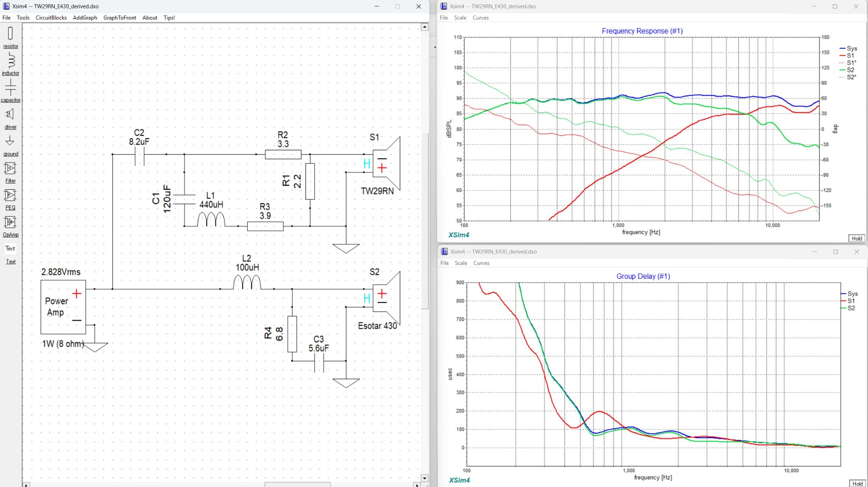Image resolution: width=868 pixels, height=487 pixels.
Task: Select the resistor component tool
Action: coord(11,37)
